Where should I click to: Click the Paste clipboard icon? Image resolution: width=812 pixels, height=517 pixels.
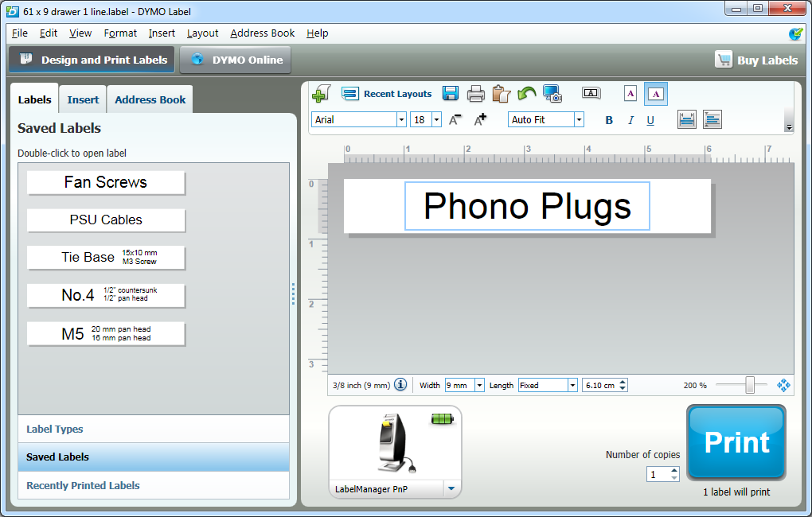(501, 94)
